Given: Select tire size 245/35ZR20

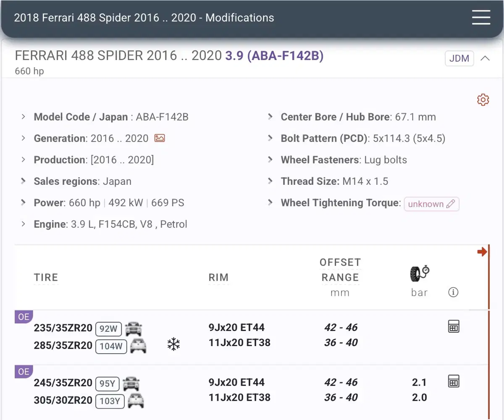Looking at the screenshot, I should 63,383.
